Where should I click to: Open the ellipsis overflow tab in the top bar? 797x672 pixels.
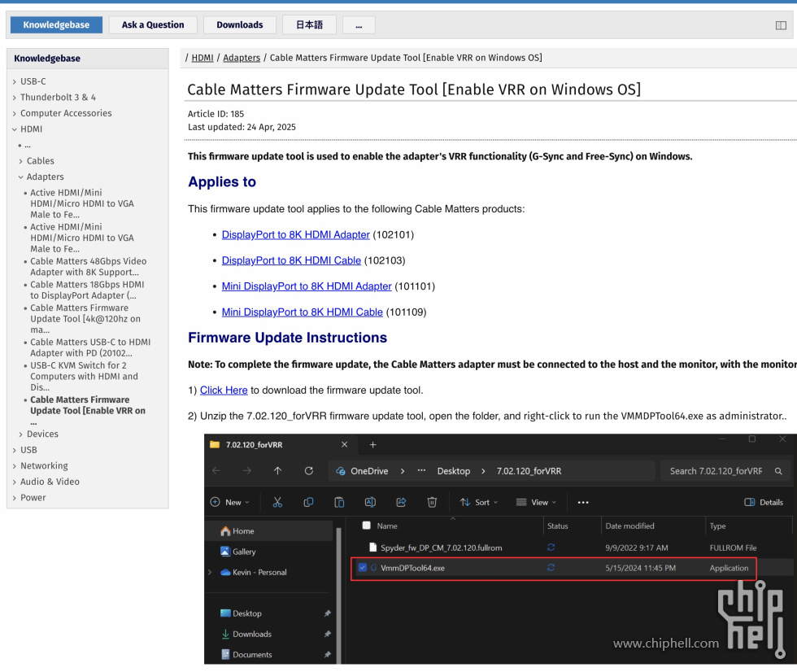pos(359,25)
